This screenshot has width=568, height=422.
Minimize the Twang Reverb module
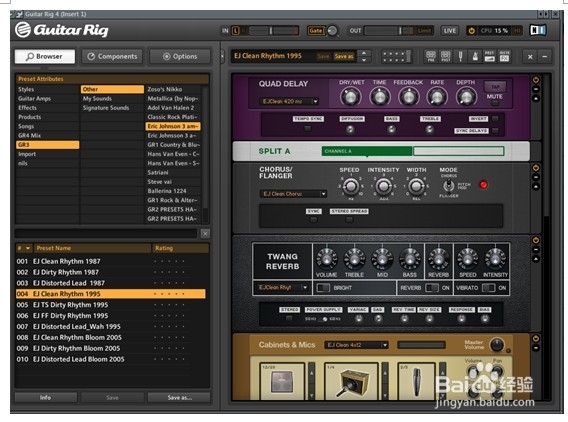coord(536,250)
